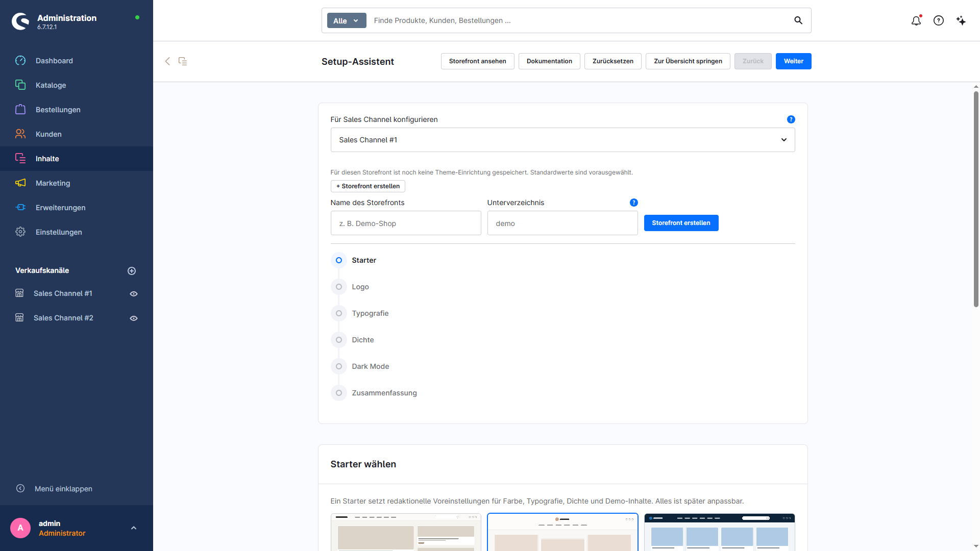
Task: Click the Shopware logo in the sidebar
Action: 20,21
